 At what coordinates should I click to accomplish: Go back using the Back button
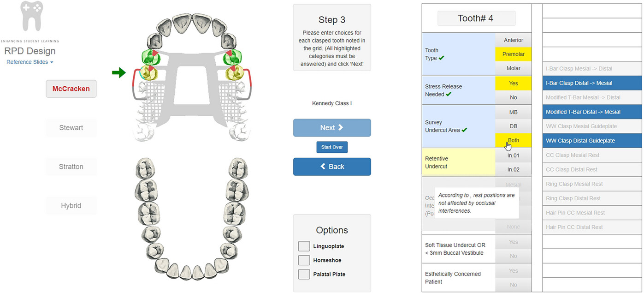332,167
